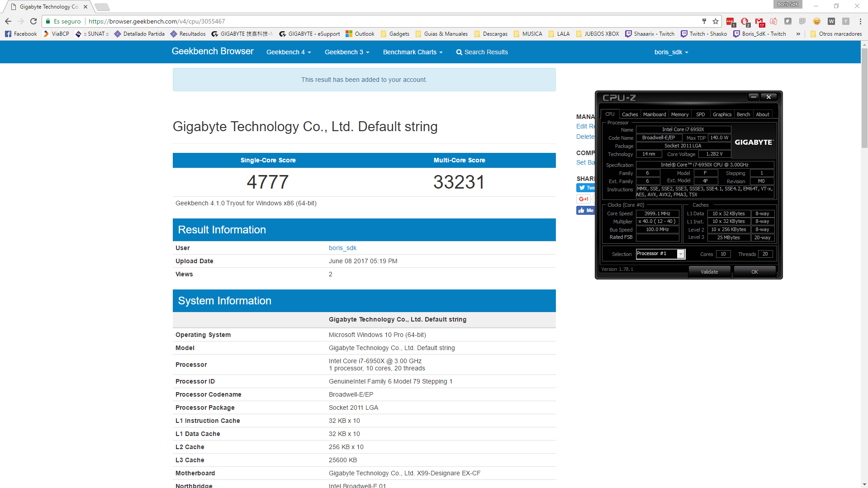Bookmark this page with the star icon
Screen dimensions: 868x488
click(x=716, y=21)
